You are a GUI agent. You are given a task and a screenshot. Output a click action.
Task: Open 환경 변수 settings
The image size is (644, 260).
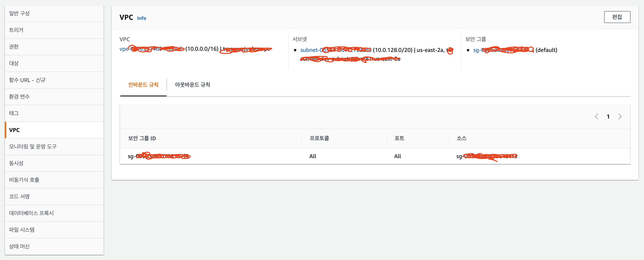(x=19, y=97)
